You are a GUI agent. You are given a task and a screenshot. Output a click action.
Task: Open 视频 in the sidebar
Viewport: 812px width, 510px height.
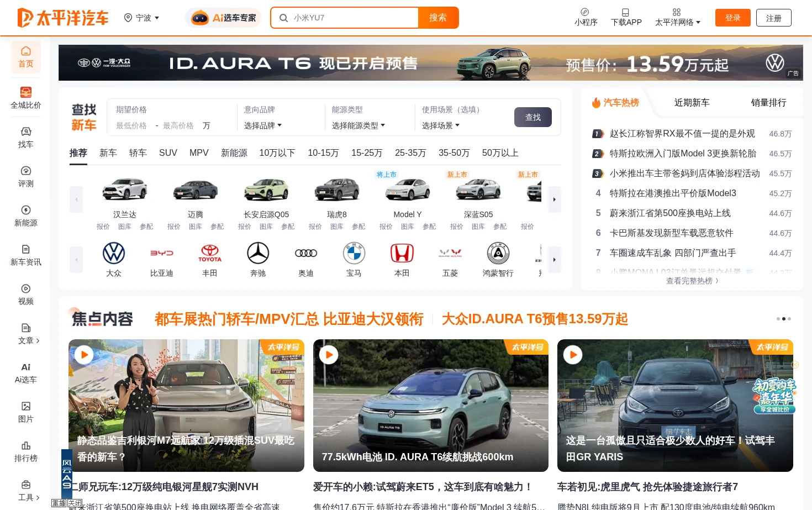[26, 294]
